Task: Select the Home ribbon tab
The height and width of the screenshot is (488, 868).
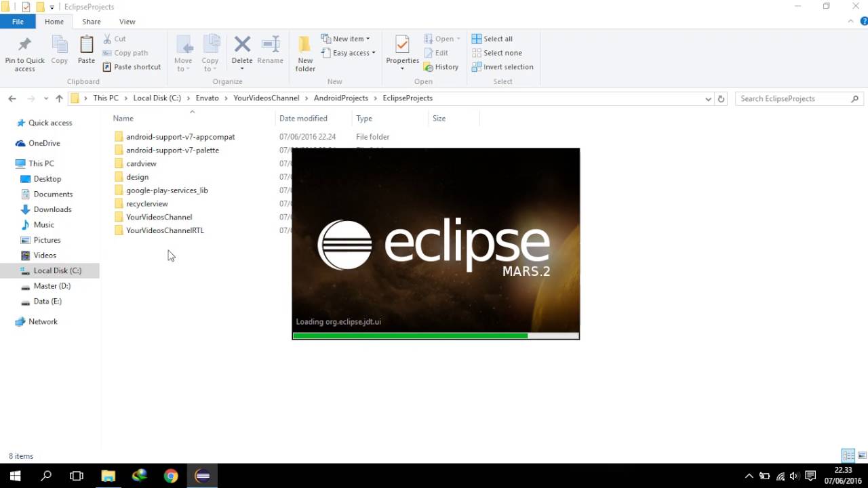Action: pos(54,22)
